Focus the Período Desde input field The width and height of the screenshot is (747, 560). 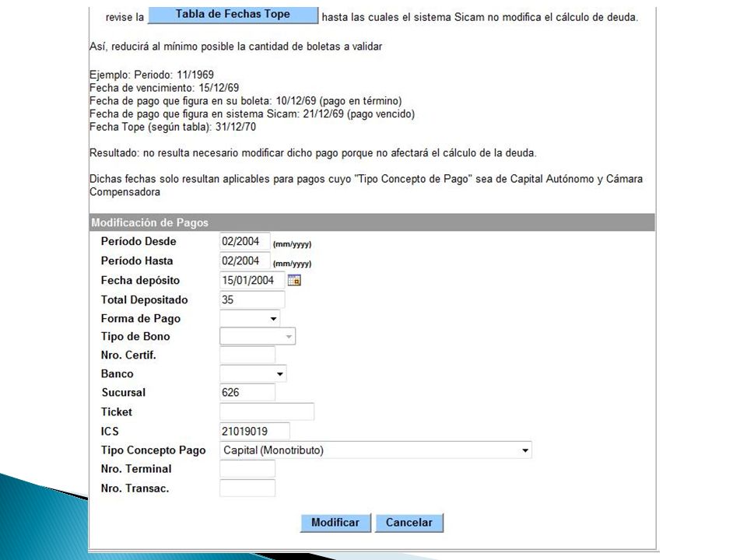click(x=245, y=241)
